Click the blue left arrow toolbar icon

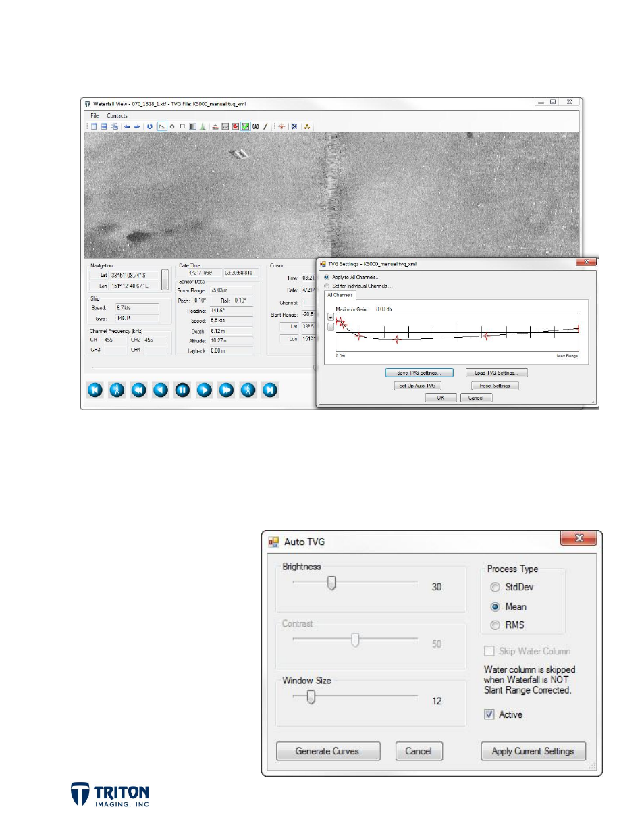pos(127,126)
